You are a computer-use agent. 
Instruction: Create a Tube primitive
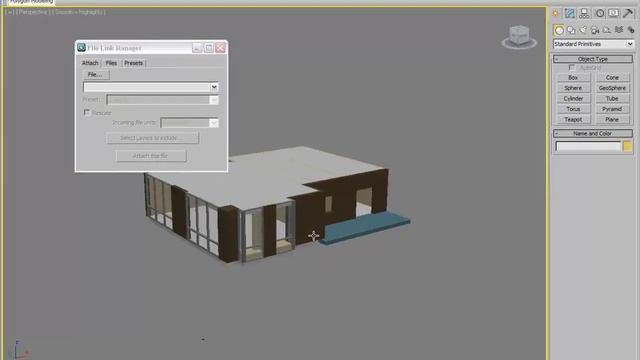point(612,99)
